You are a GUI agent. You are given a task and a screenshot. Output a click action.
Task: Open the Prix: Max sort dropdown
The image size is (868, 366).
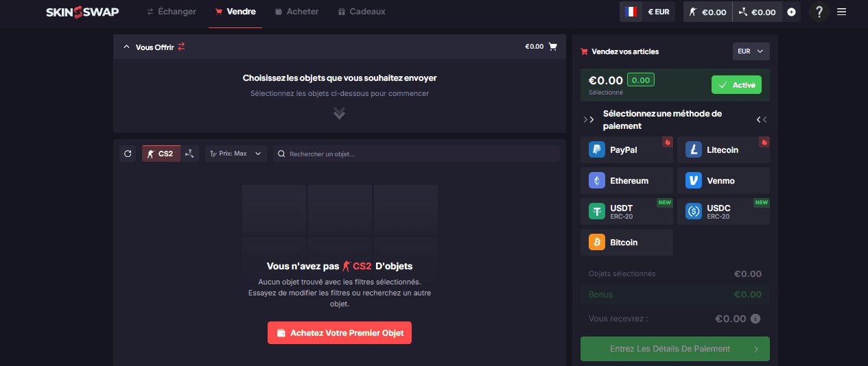pyautogui.click(x=235, y=154)
